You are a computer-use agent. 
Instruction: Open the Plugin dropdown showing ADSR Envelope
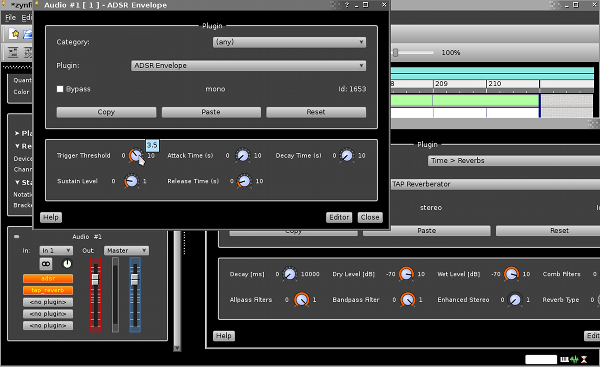248,65
